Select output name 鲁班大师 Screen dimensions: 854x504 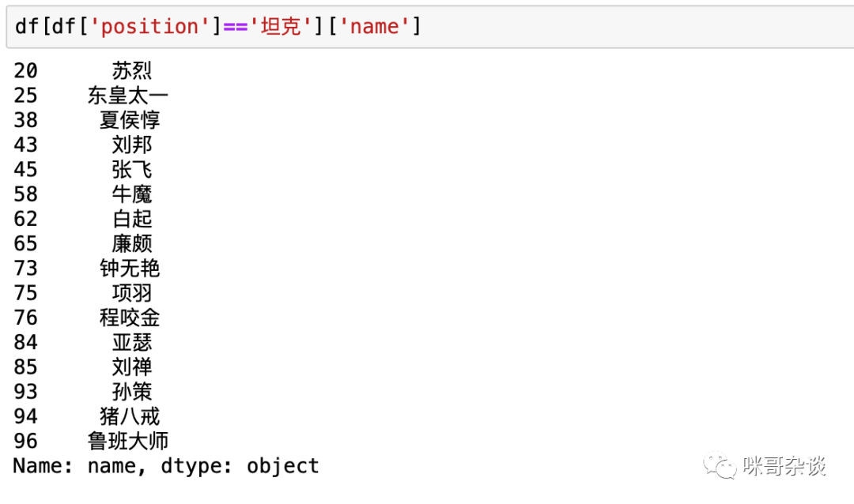[x=128, y=441]
